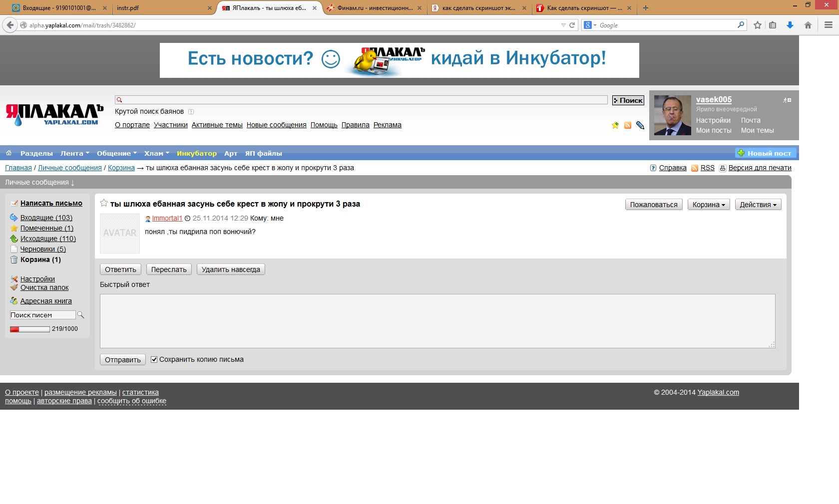Go back using the browser back arrow
Screen dimensions: 839x504
(10, 25)
